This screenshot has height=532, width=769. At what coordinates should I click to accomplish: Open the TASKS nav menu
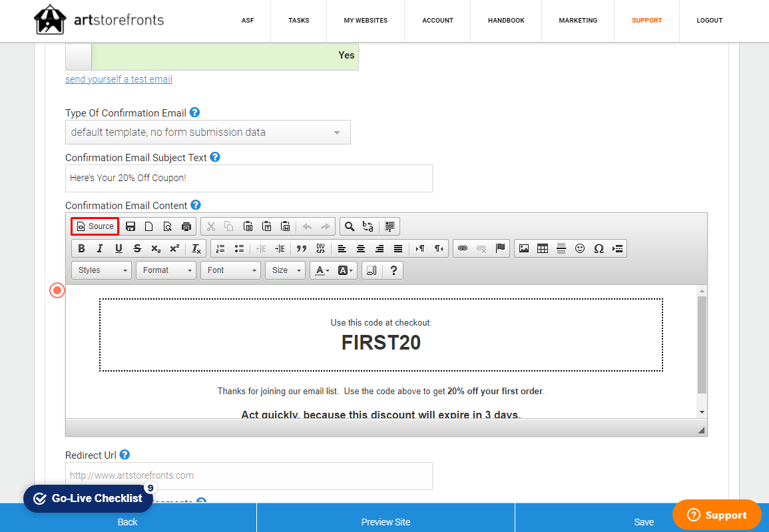[299, 21]
